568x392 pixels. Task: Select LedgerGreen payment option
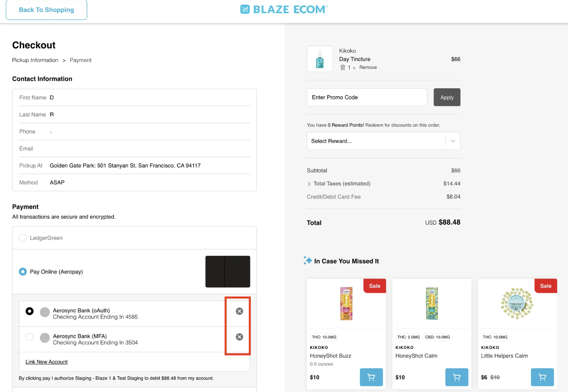point(23,238)
